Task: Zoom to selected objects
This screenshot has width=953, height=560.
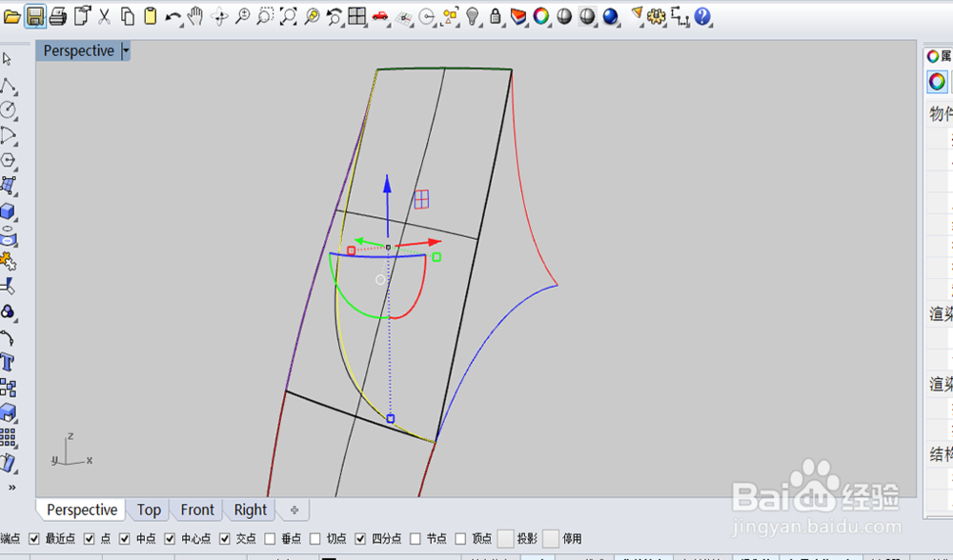Action: 312,16
